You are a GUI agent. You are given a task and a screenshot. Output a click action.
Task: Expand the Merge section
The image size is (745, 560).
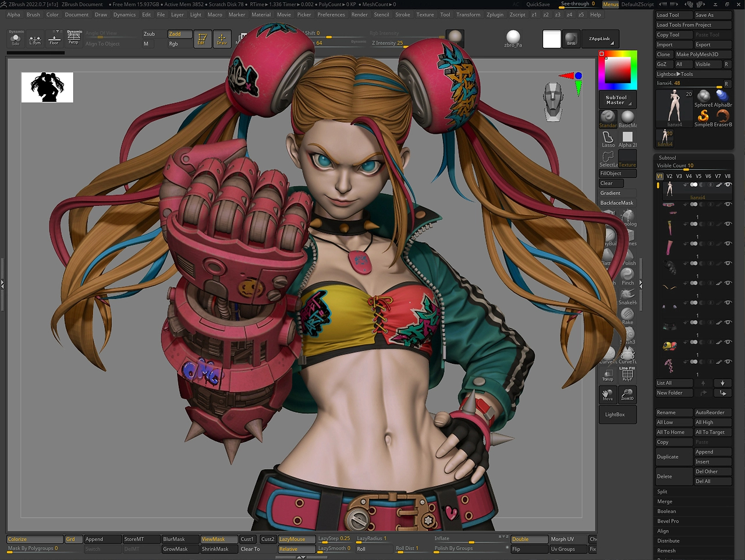(665, 502)
